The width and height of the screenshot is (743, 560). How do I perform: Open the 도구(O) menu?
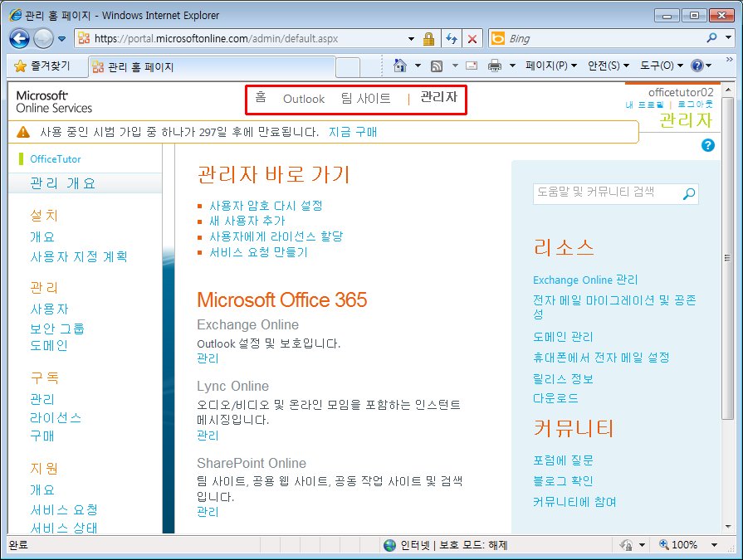(x=662, y=66)
